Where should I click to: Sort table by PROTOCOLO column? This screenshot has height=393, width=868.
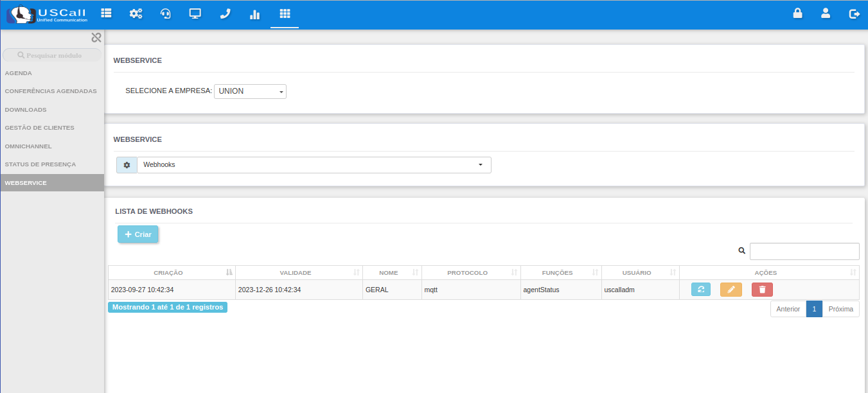pyautogui.click(x=471, y=273)
